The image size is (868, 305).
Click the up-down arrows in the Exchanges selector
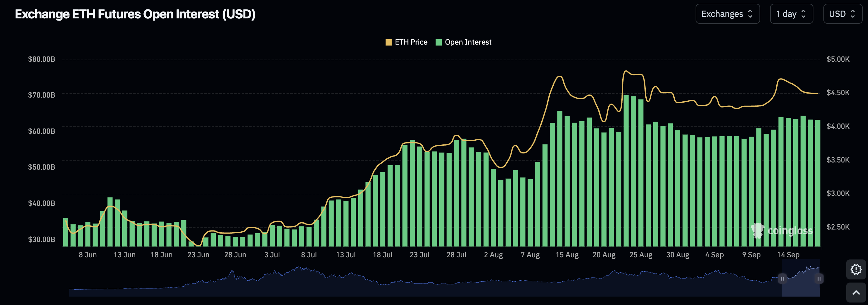(x=750, y=14)
